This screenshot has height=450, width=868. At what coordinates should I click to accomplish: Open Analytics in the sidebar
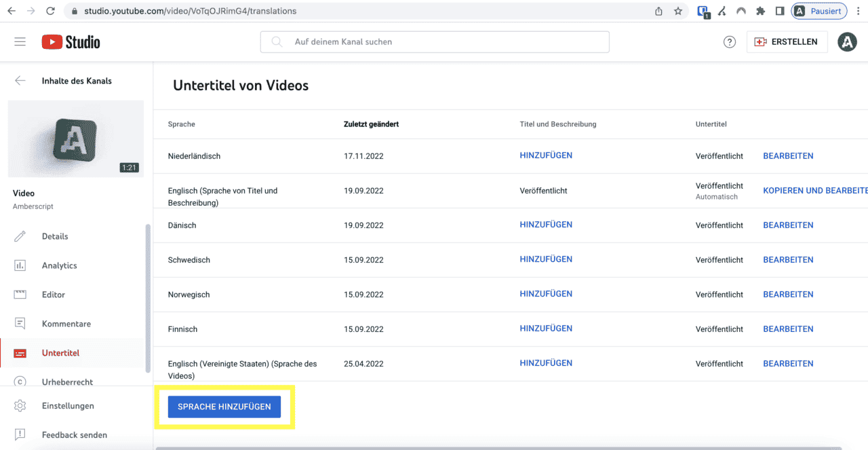point(59,265)
